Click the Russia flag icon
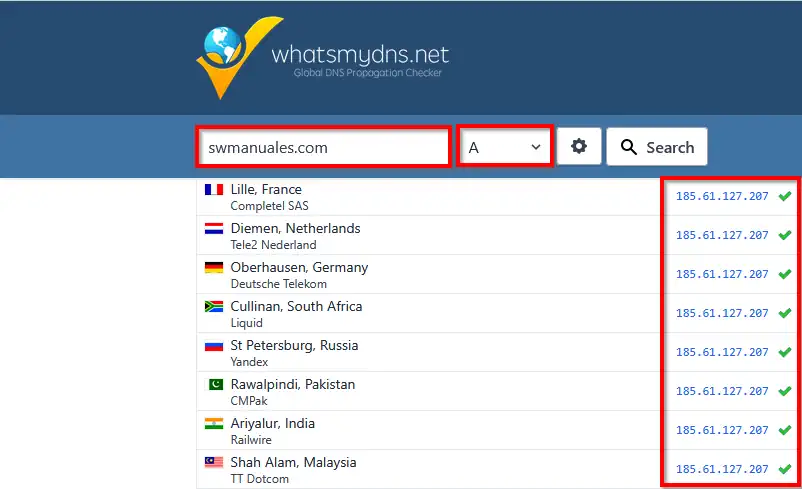Image resolution: width=802 pixels, height=489 pixels. click(214, 346)
